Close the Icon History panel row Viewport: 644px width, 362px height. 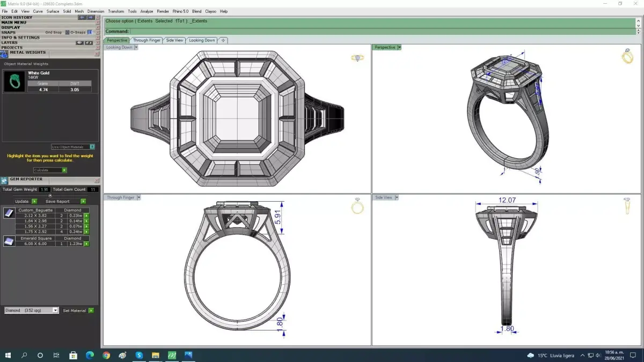(x=97, y=17)
